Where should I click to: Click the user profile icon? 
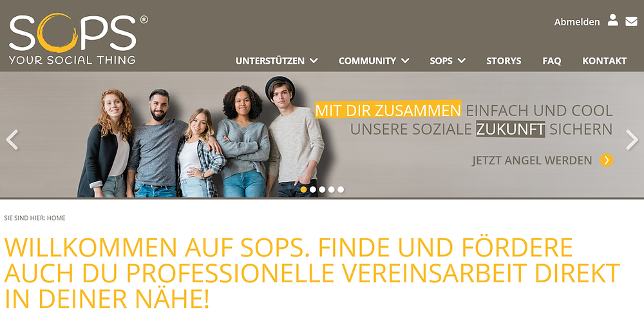pyautogui.click(x=612, y=20)
